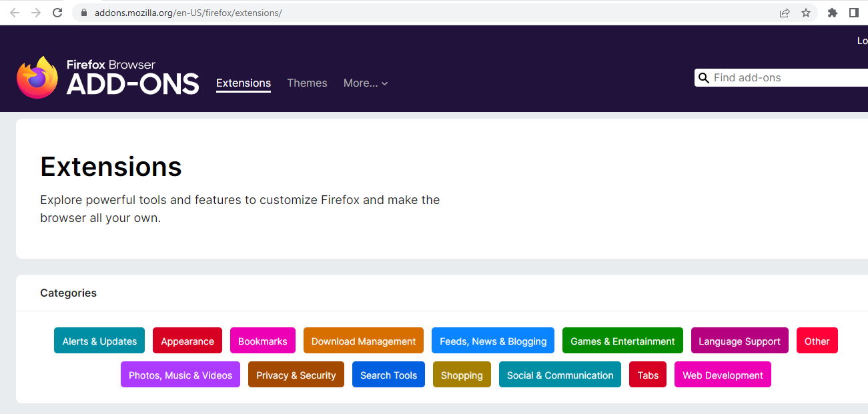Open the Social & Communication category
This screenshot has height=414, width=868.
pos(560,375)
